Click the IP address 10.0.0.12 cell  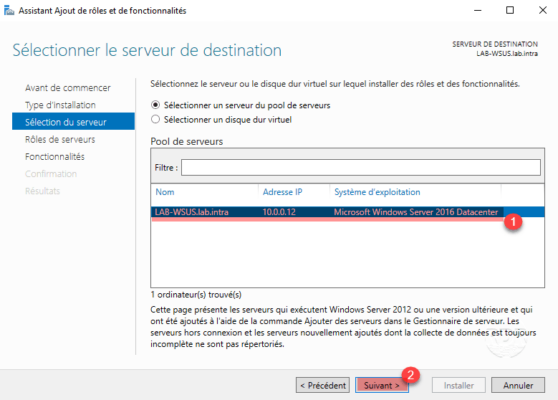pos(279,212)
